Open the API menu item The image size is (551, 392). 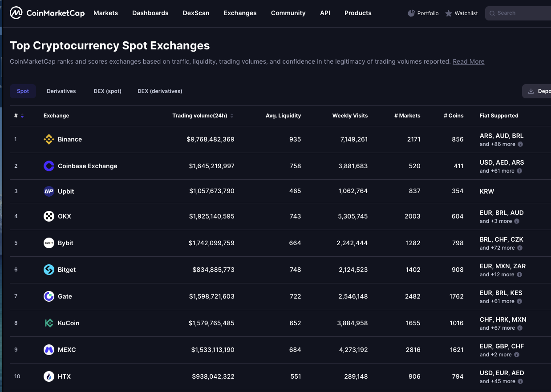pyautogui.click(x=325, y=13)
